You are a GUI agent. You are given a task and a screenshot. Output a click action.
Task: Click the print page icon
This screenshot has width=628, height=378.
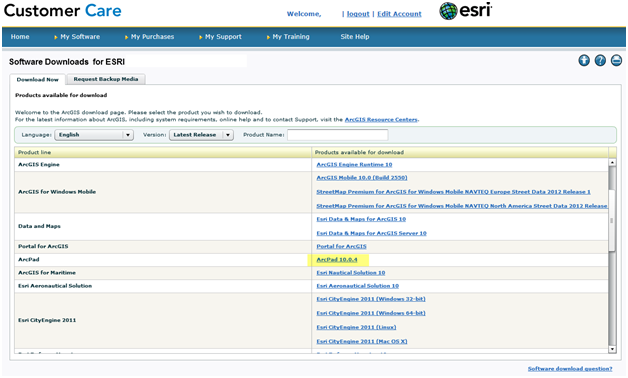(616, 60)
